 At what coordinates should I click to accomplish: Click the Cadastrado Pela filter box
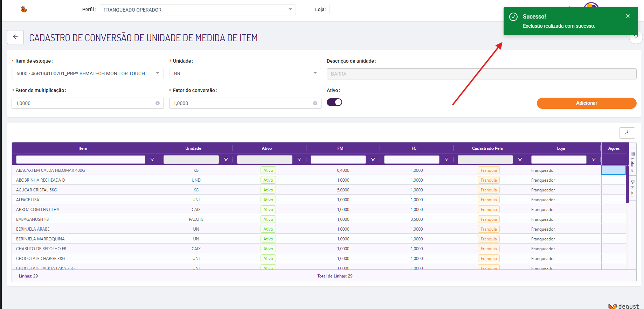(485, 160)
